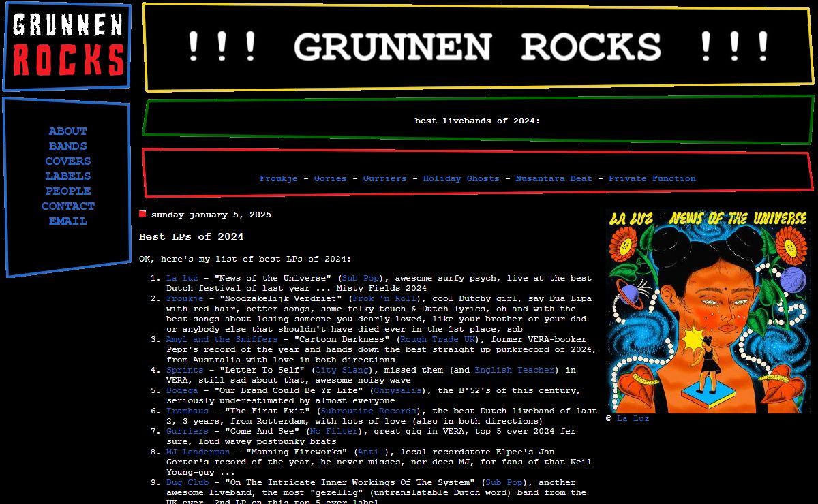Click the La Luz album cover image
The image size is (818, 504).
(x=708, y=311)
